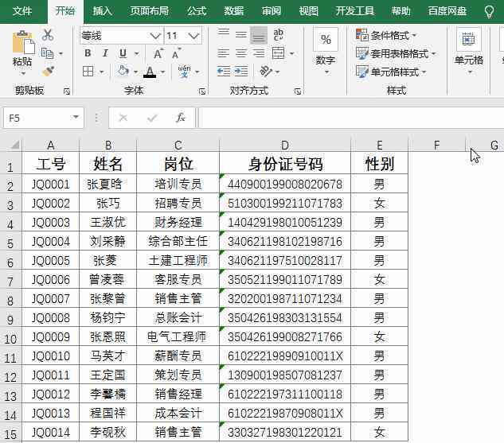Image resolution: width=504 pixels, height=443 pixels.
Task: Align text right
Action: 259,53
